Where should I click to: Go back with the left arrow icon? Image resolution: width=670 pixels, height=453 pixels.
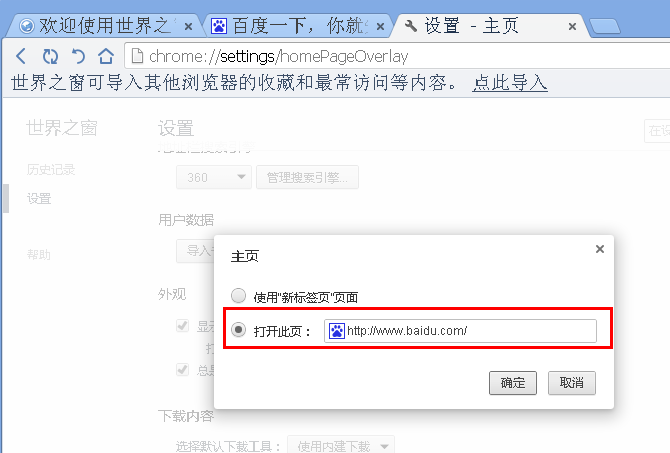[x=21, y=56]
